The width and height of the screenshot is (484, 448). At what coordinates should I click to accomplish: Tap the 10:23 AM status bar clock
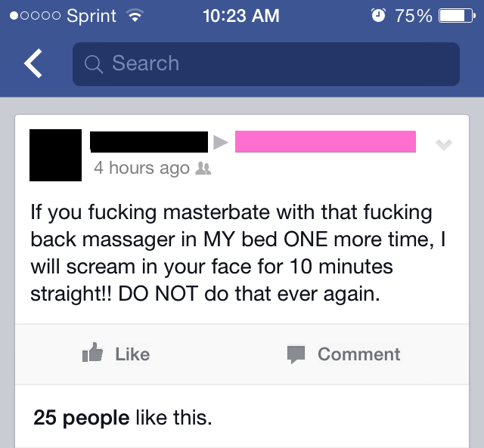241,16
